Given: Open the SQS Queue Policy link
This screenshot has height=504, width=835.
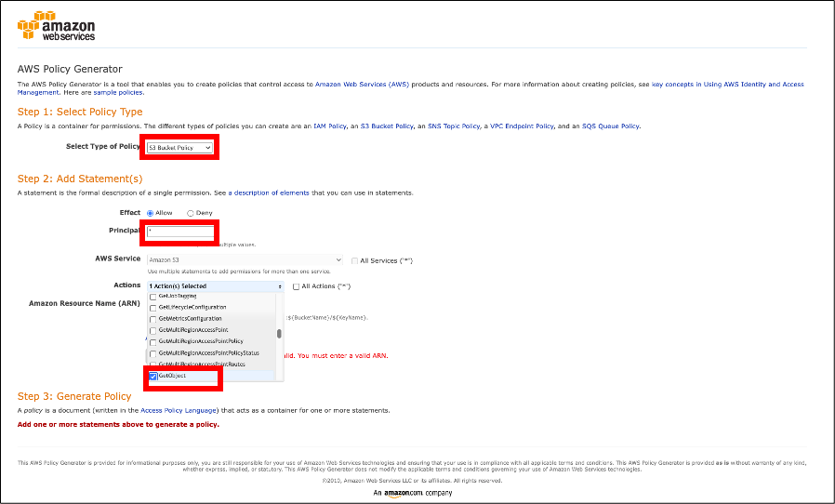Looking at the screenshot, I should pyautogui.click(x=610, y=126).
